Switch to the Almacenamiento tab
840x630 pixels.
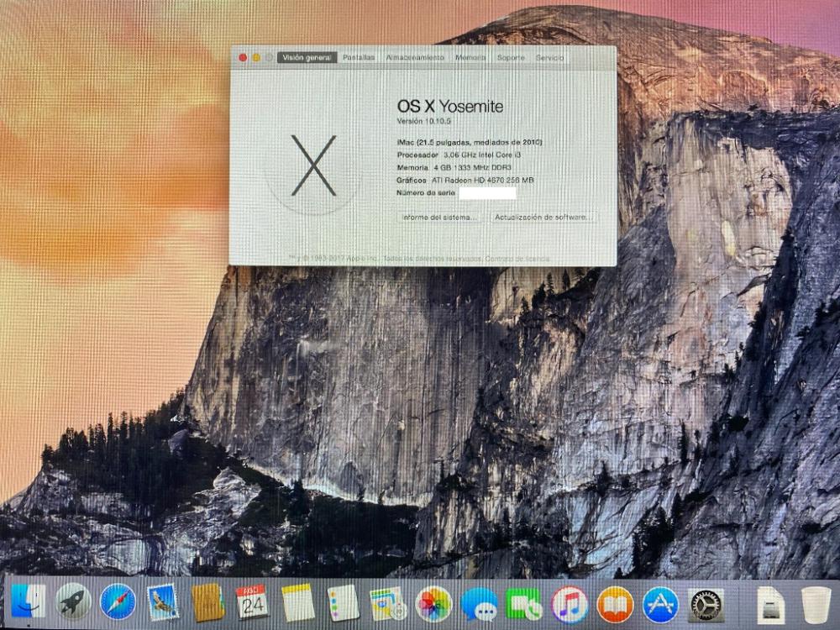[x=415, y=57]
